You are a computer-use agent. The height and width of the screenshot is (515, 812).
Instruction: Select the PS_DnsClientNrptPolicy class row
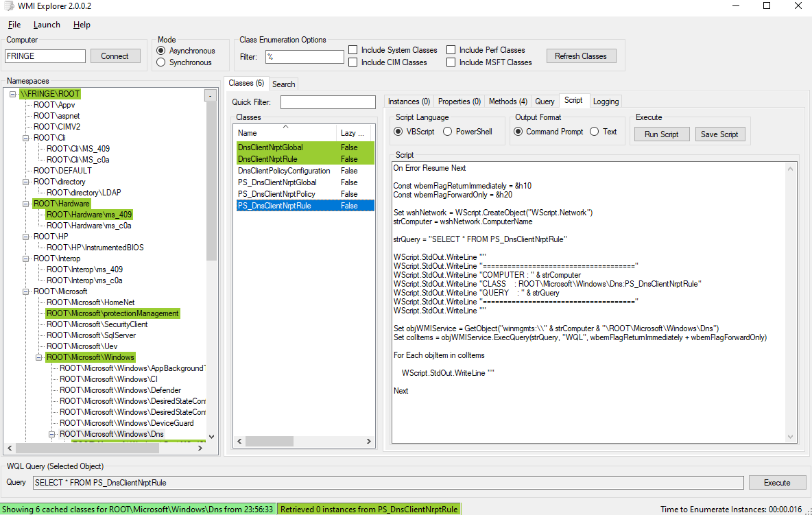306,194
